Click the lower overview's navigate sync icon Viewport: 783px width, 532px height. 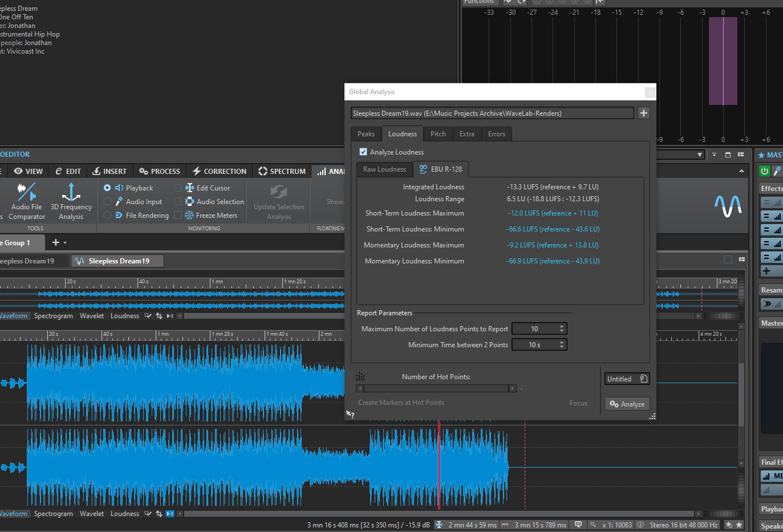pos(170,514)
